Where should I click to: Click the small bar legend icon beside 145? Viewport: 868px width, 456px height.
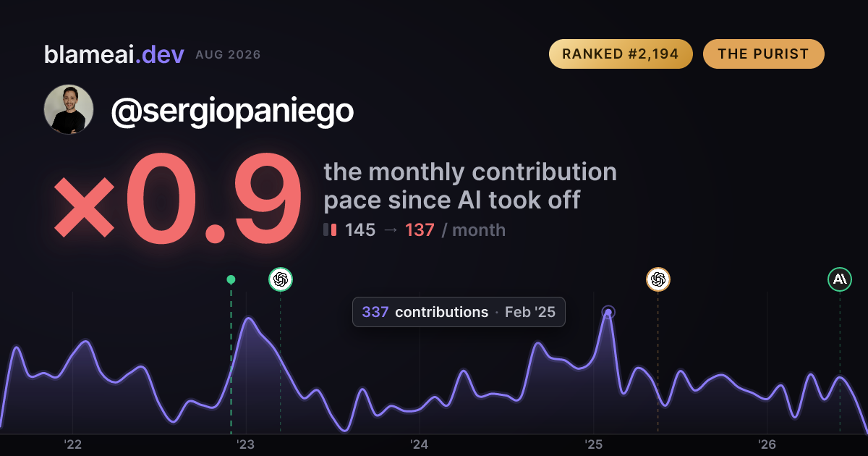coord(330,230)
